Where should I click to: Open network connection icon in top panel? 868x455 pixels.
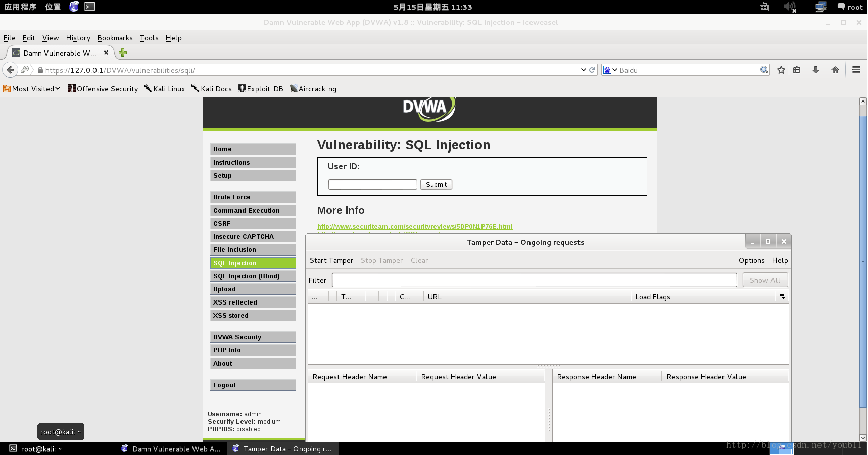[x=821, y=7]
